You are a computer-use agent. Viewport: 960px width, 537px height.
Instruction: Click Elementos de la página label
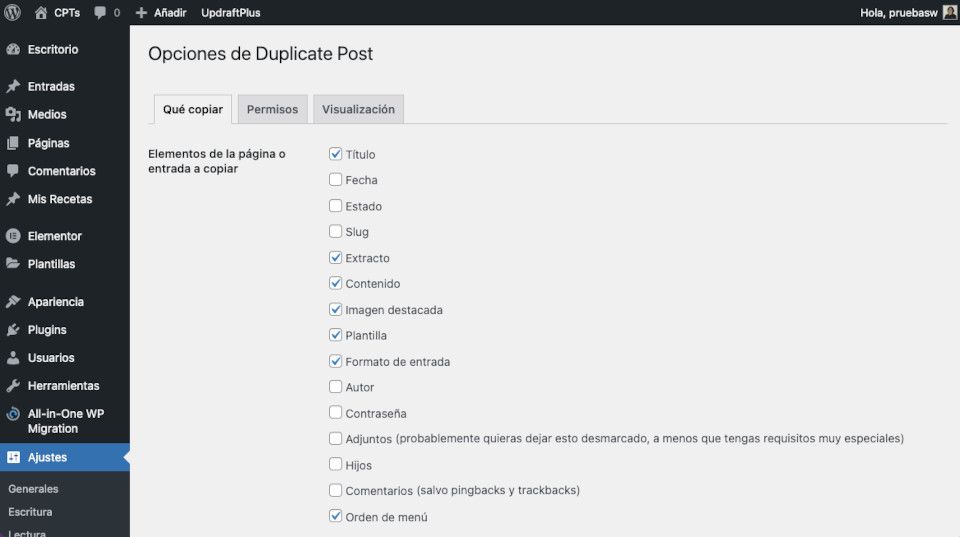click(x=217, y=161)
